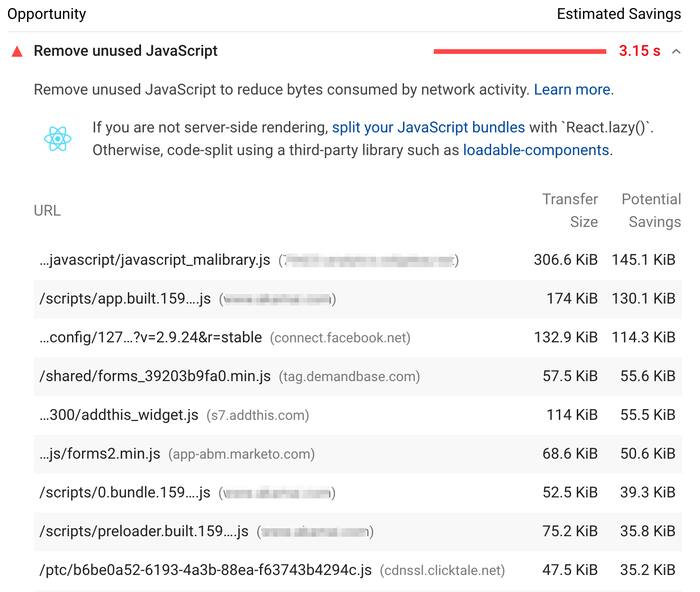Screen dimensions: 700x592
Task: Open the /scripts/app.built.159 js URL
Action: pos(125,298)
